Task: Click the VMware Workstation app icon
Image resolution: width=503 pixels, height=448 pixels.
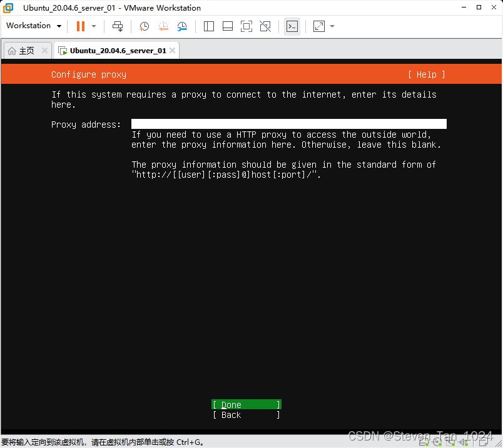Action: tap(8, 8)
